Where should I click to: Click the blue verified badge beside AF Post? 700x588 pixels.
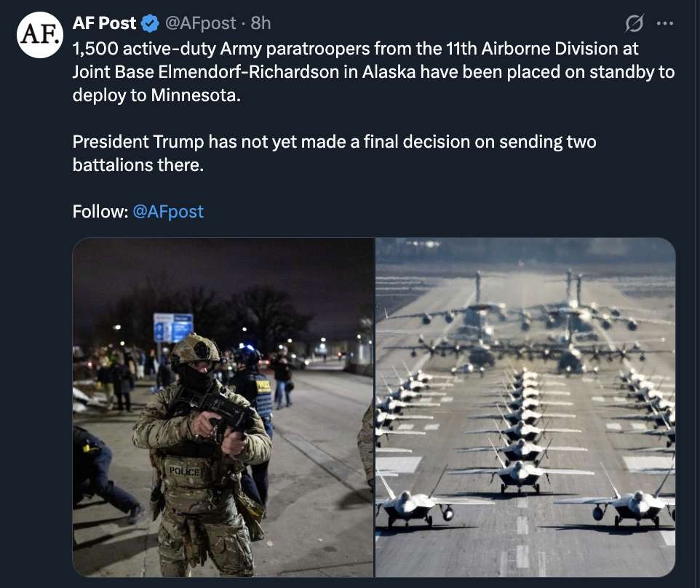[151, 24]
